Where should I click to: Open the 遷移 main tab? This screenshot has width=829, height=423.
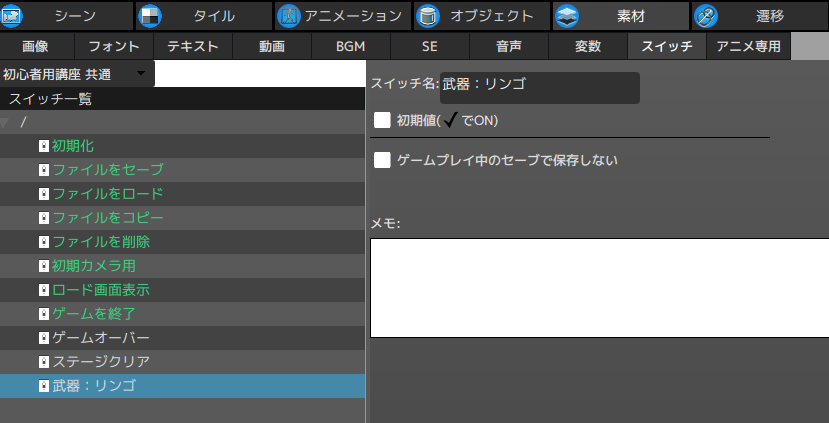click(x=760, y=16)
